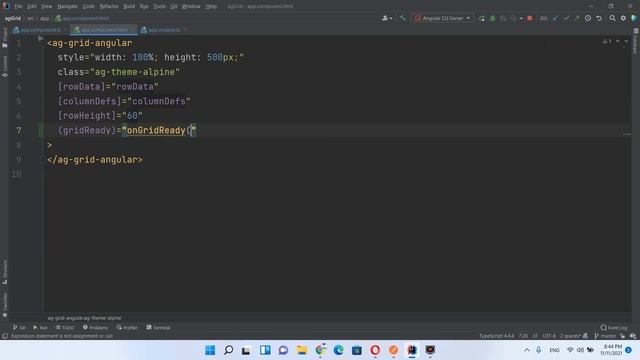Open the Event Log panel
Screen dimensions: 640x360
coord(614,327)
